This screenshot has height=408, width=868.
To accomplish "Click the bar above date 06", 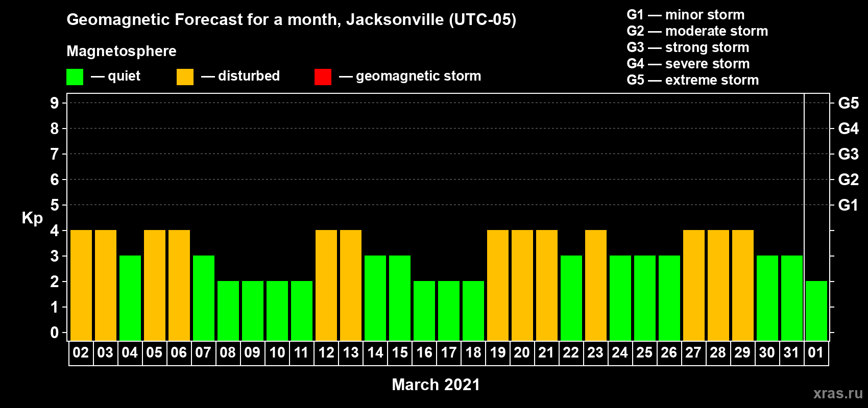I will [179, 286].
